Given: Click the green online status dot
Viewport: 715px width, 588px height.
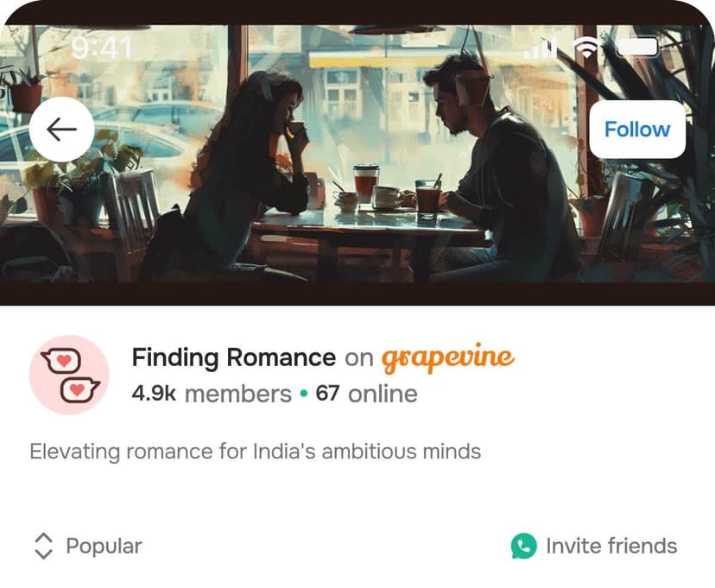Looking at the screenshot, I should [303, 395].
